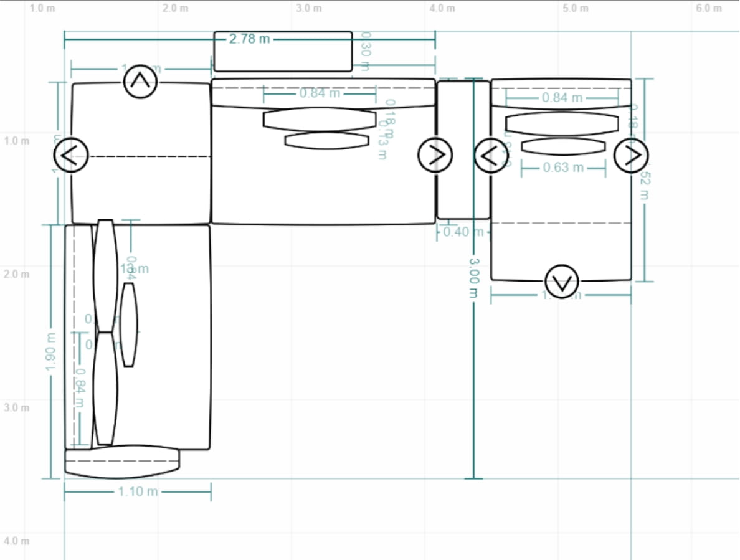
Task: Select the 1.90 m chaise length label
Action: [50, 351]
